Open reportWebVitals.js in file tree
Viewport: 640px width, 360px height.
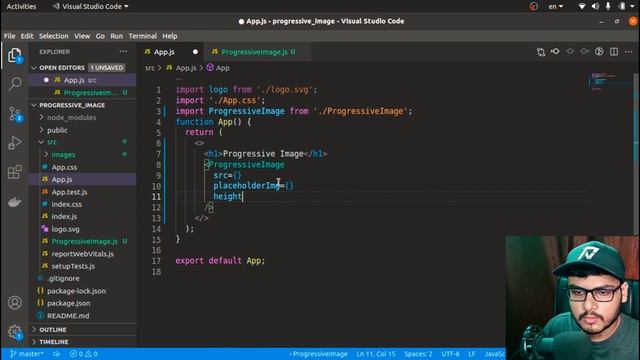(82, 254)
